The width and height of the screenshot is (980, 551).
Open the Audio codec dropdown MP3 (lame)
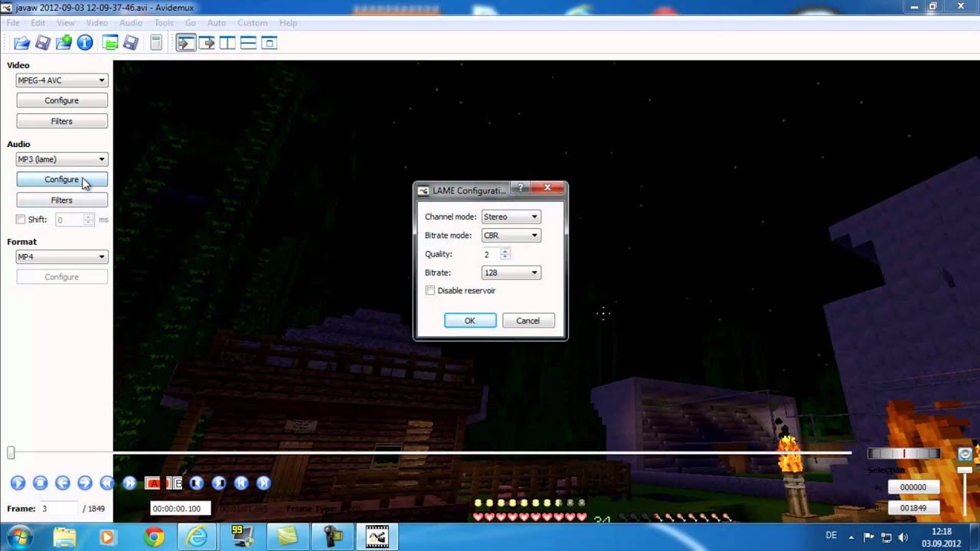[x=62, y=159]
